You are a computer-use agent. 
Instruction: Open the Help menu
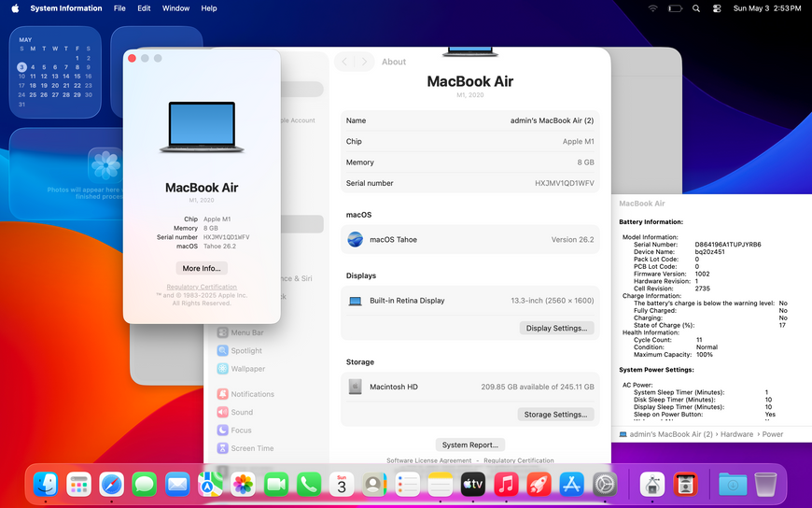(x=209, y=8)
